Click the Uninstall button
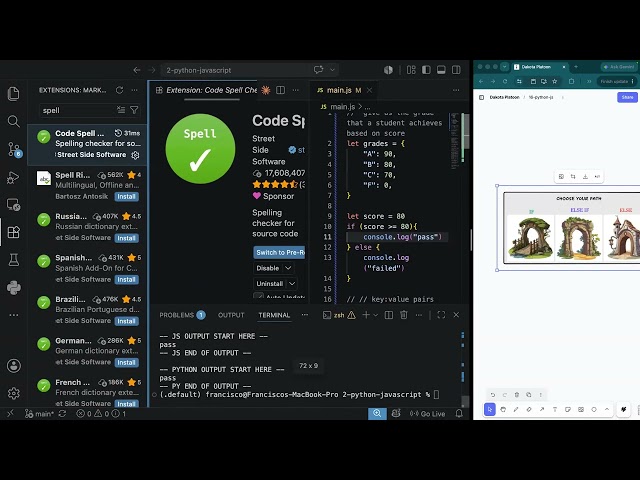 coord(269,284)
